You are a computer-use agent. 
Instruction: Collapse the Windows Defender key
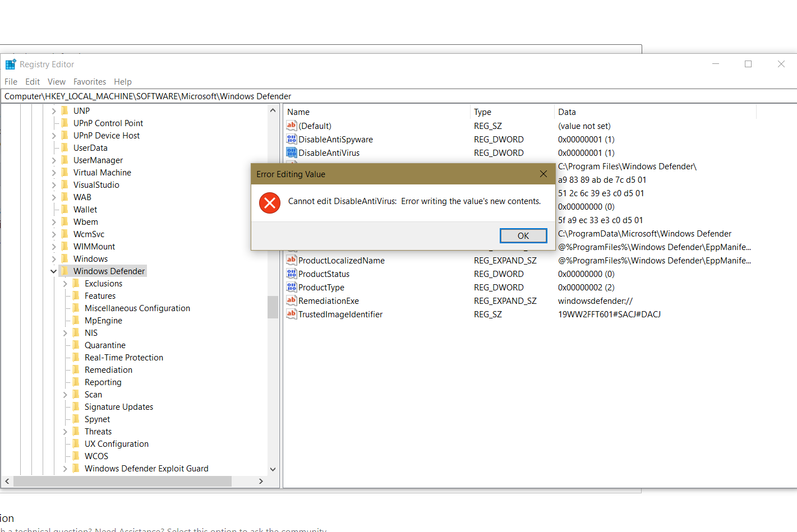coord(54,271)
